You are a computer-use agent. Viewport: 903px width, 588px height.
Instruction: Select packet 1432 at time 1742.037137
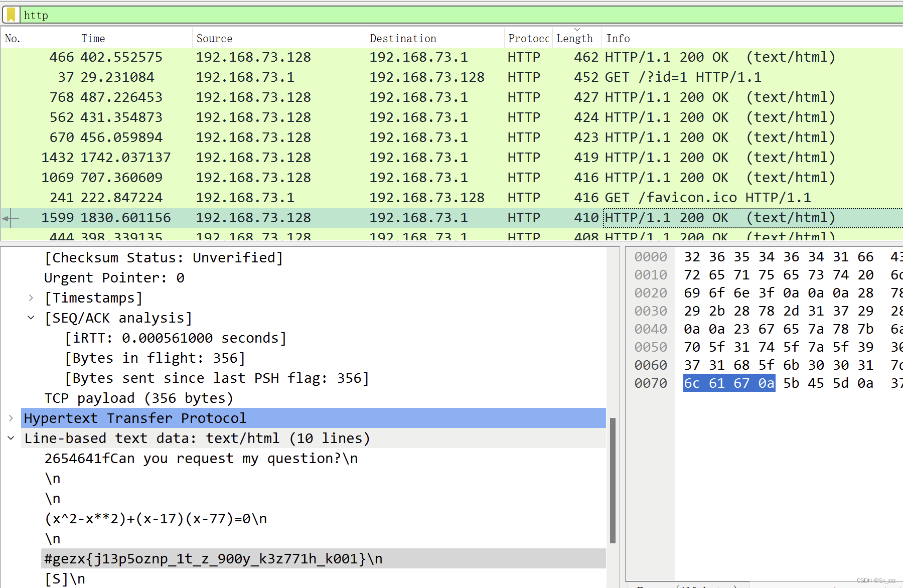(452, 158)
